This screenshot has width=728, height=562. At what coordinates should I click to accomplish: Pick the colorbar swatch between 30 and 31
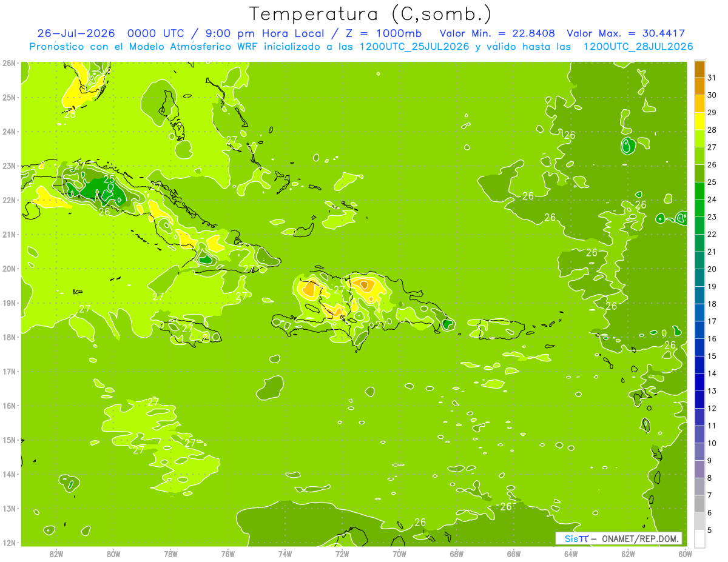tap(699, 87)
